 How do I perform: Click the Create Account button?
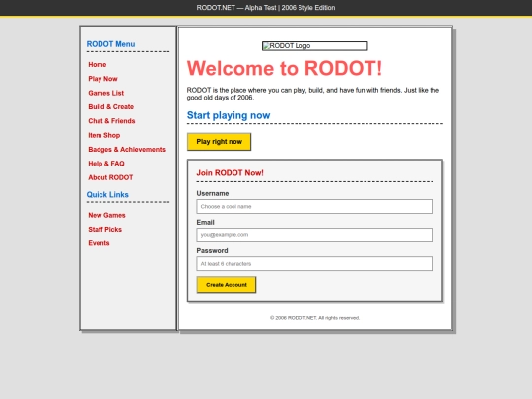(x=227, y=285)
